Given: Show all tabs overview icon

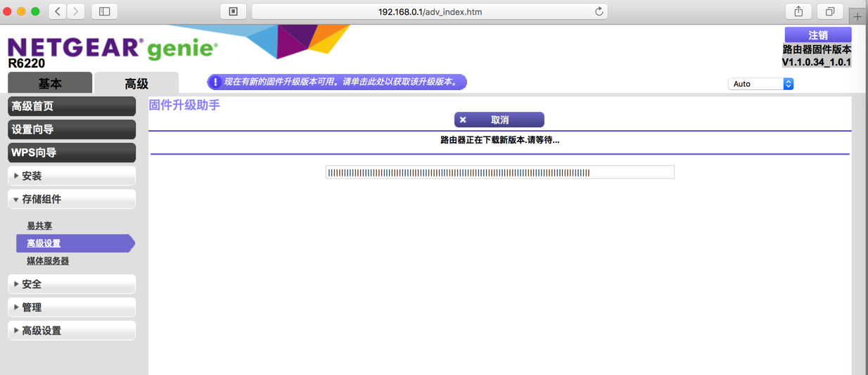Looking at the screenshot, I should (830, 11).
